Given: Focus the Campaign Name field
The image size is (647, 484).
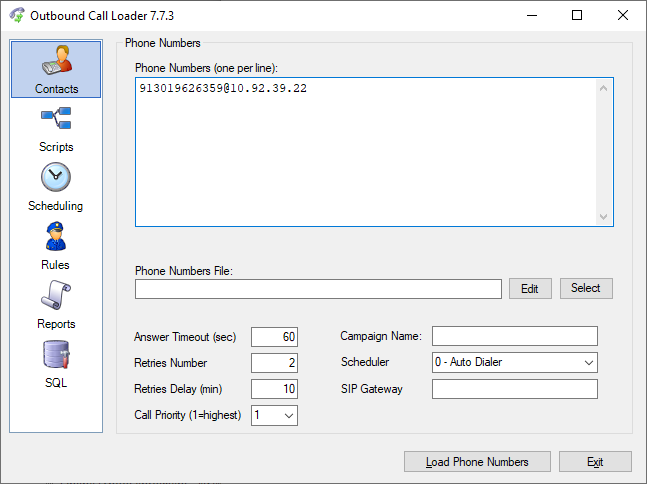Looking at the screenshot, I should click(515, 336).
